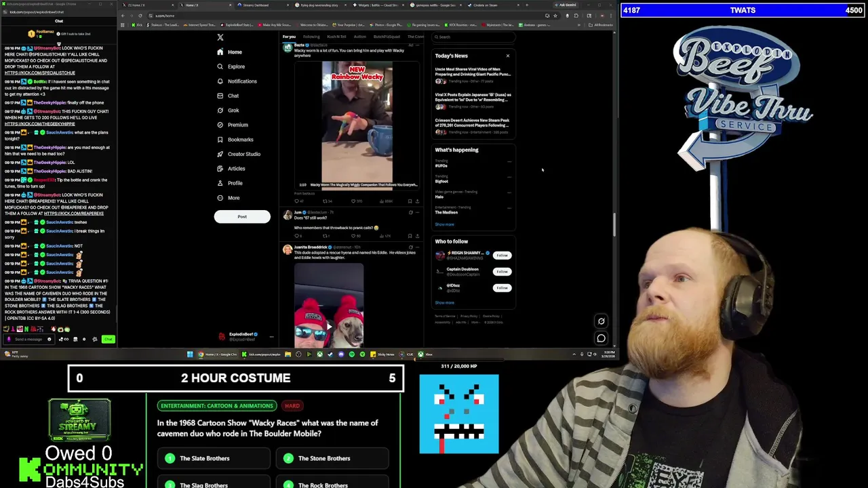Switch to ButchPizSquad tab
The width and height of the screenshot is (868, 488).
[x=387, y=37]
